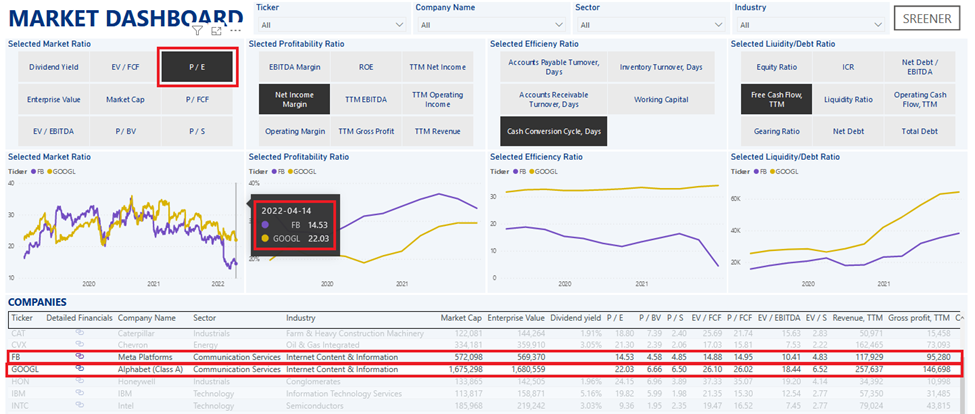Enable the Working Capital efficiency tile

coord(660,99)
